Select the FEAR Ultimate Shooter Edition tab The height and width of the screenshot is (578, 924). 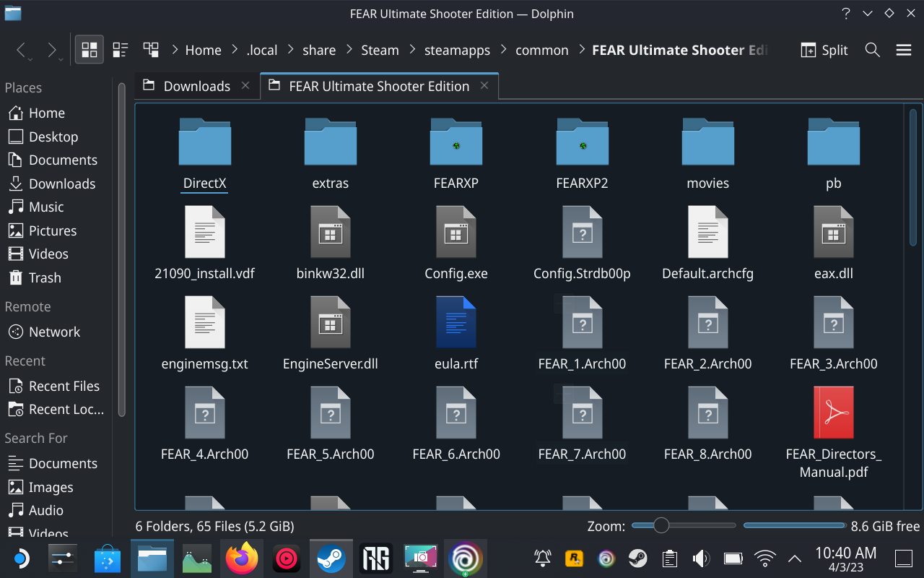click(x=378, y=85)
